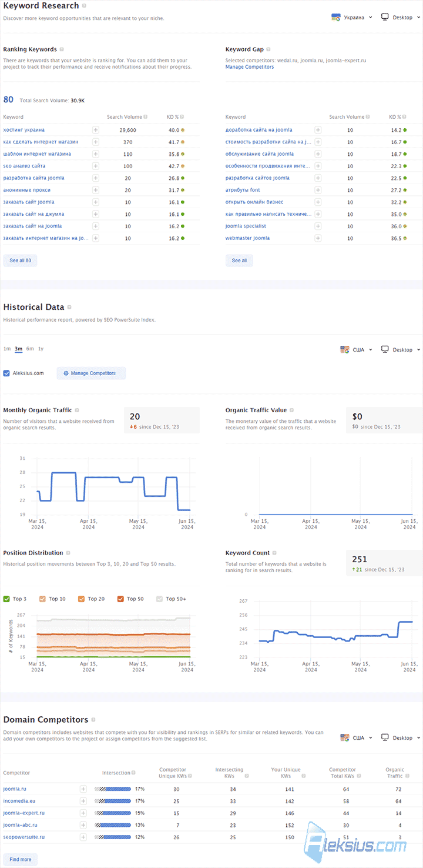Click plus icon beside seopowersuite.ru competitor
This screenshot has width=423, height=868.
point(83,836)
